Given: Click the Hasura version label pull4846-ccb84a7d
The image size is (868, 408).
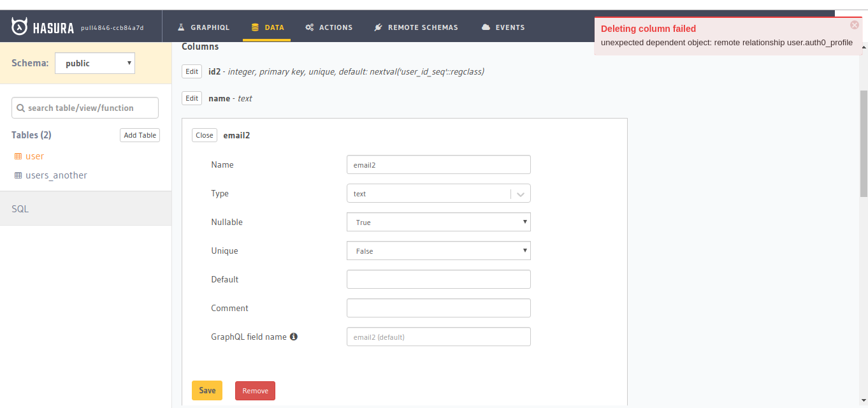Looking at the screenshot, I should (x=112, y=27).
